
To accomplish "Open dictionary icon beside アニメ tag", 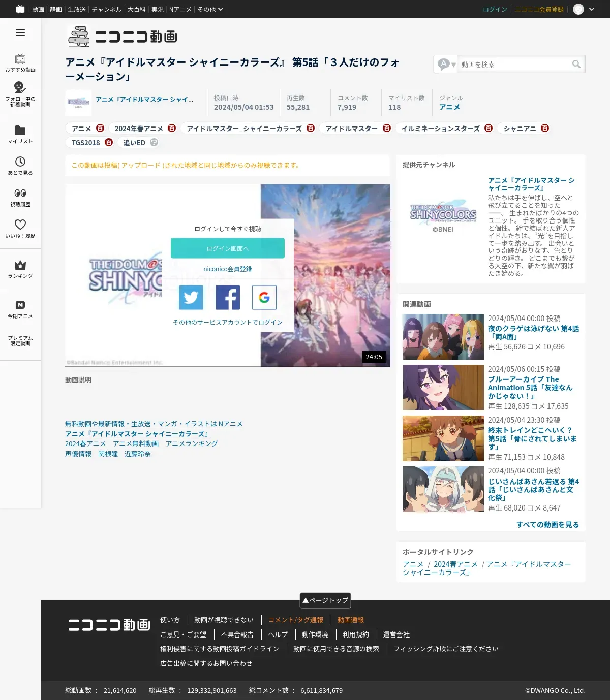I will [x=100, y=128].
